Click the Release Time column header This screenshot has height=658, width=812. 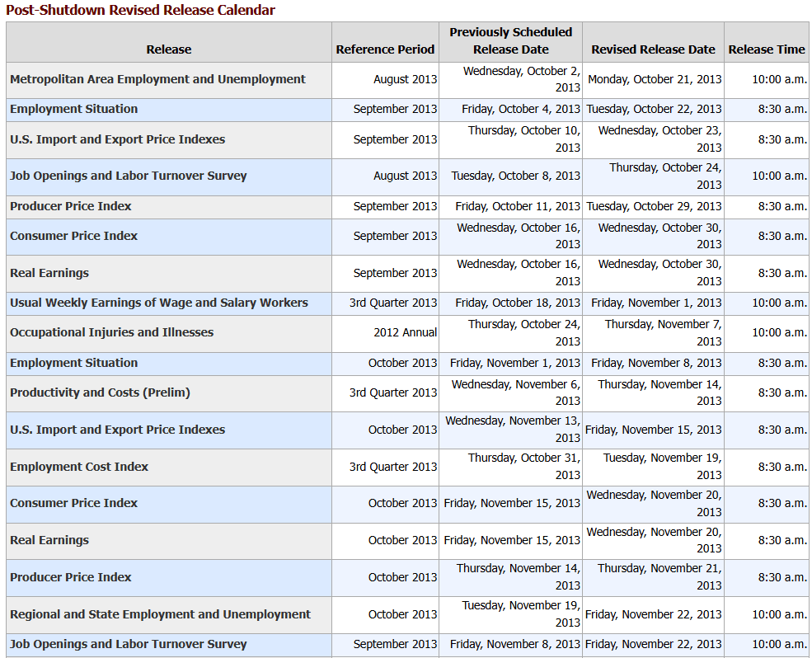(x=767, y=49)
